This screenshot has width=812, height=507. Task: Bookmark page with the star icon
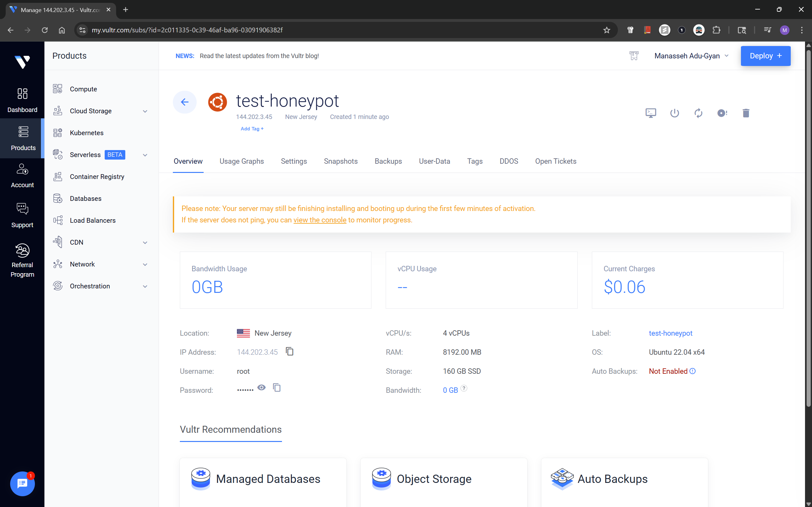606,30
